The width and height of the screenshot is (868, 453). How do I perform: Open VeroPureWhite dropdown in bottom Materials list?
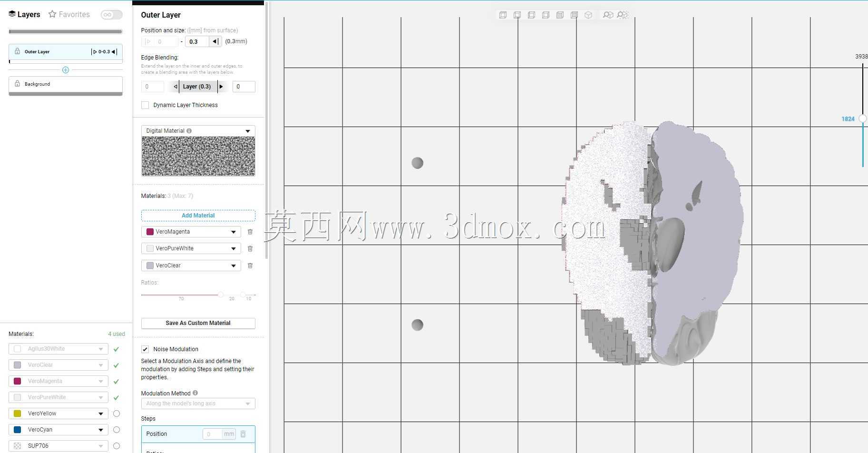pyautogui.click(x=58, y=397)
